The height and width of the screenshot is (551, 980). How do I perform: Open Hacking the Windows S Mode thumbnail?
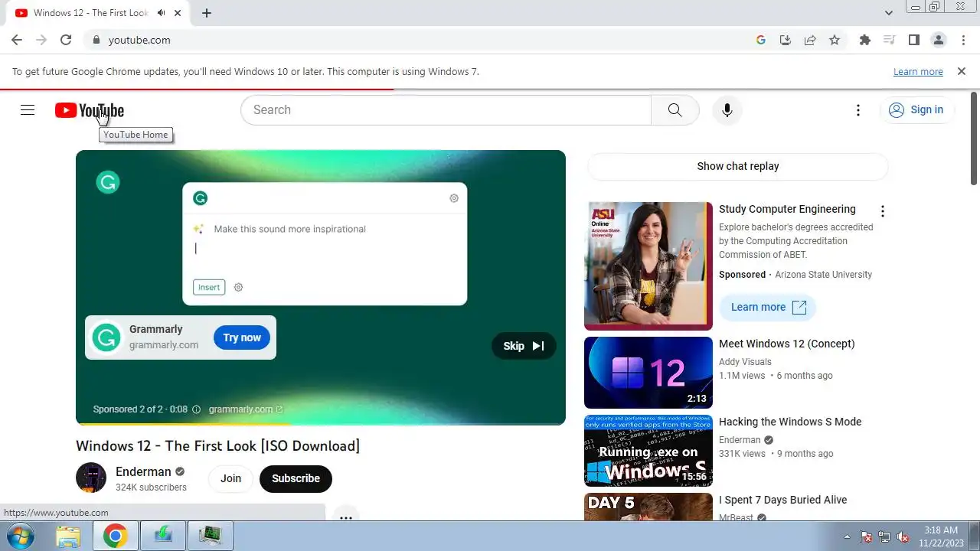(648, 451)
